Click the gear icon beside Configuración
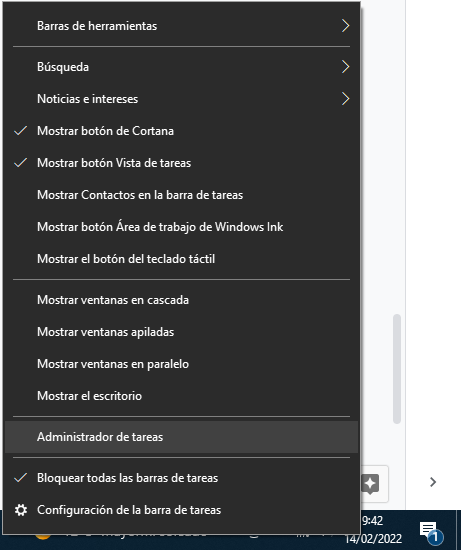The height and width of the screenshot is (550, 461). point(21,510)
